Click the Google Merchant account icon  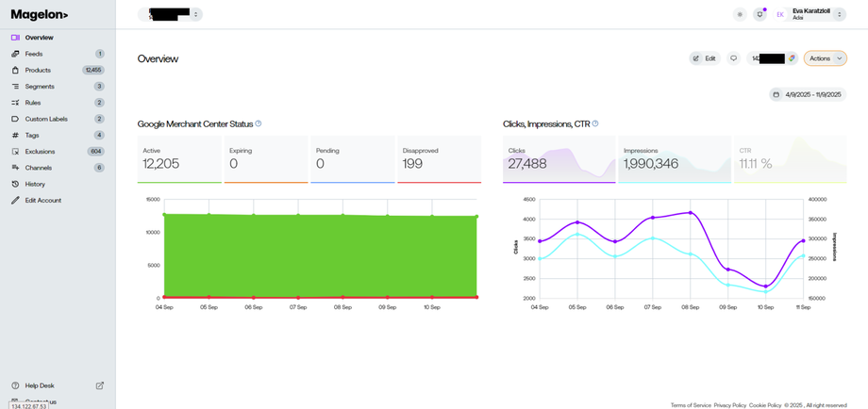pos(793,58)
